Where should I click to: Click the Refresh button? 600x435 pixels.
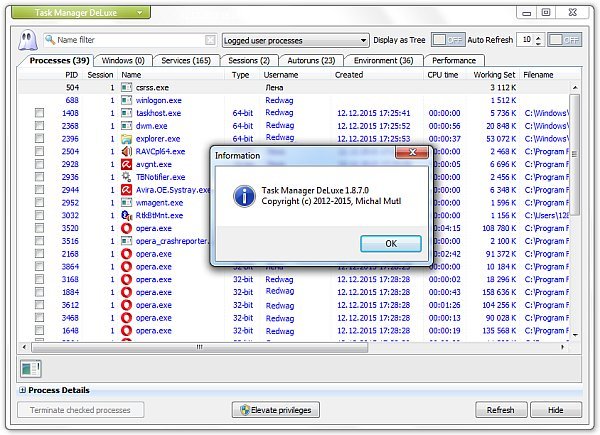tap(501, 410)
